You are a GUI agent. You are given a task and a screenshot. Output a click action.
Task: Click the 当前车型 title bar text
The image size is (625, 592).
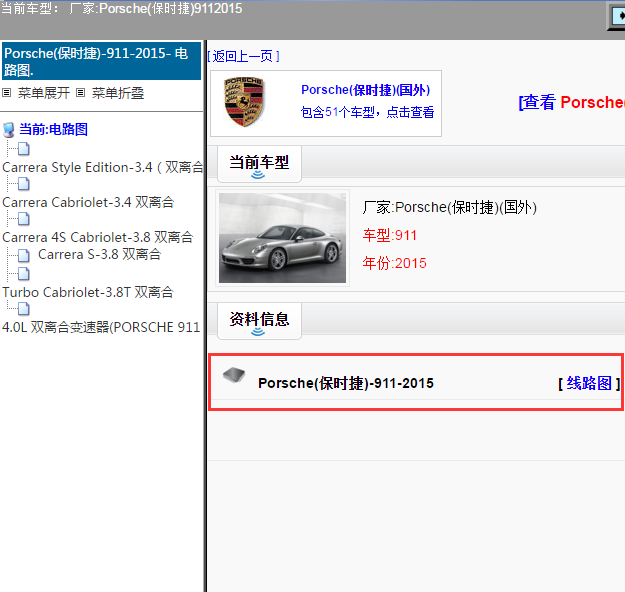(121, 8)
